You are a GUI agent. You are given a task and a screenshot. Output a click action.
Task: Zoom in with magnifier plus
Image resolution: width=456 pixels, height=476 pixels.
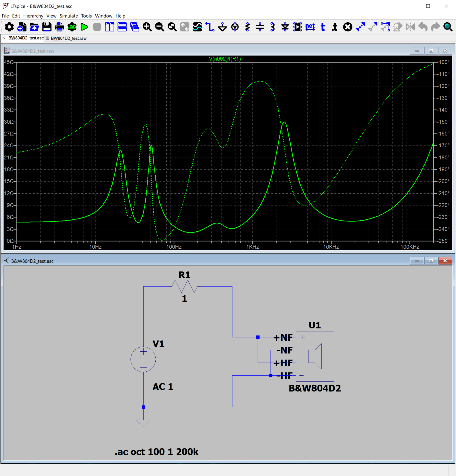pyautogui.click(x=147, y=27)
